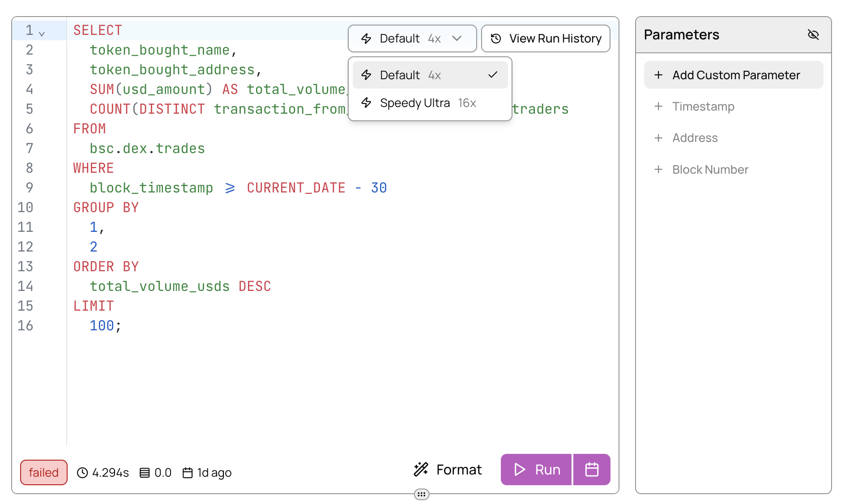Click the clock icon near 4.294s
Viewport: 845px width, 504px height.
point(82,473)
